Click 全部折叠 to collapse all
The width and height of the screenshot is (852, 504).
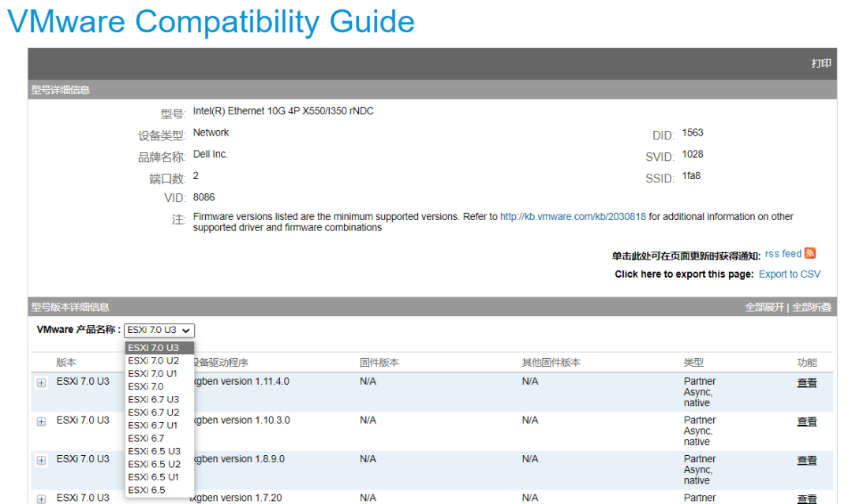812,308
